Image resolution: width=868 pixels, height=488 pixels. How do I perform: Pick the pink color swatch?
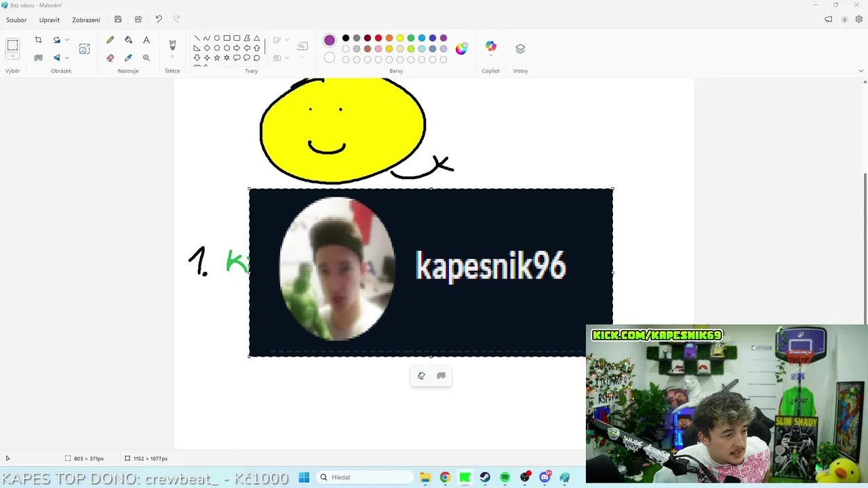point(378,49)
